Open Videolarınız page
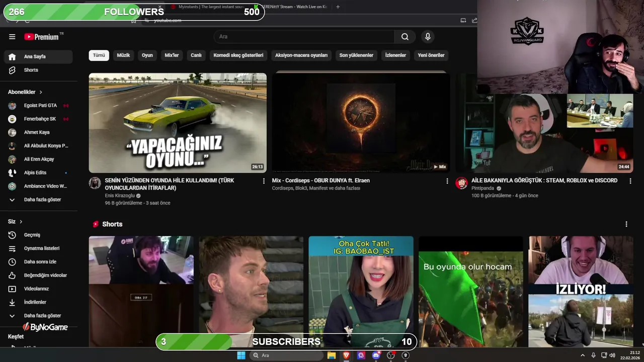This screenshot has width=644, height=362. point(38,289)
